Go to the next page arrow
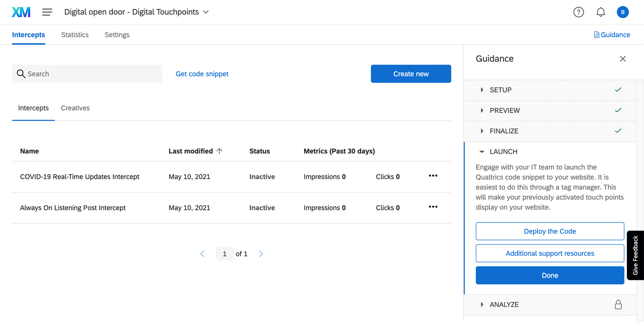Viewport: 644px width, 322px height. click(261, 254)
